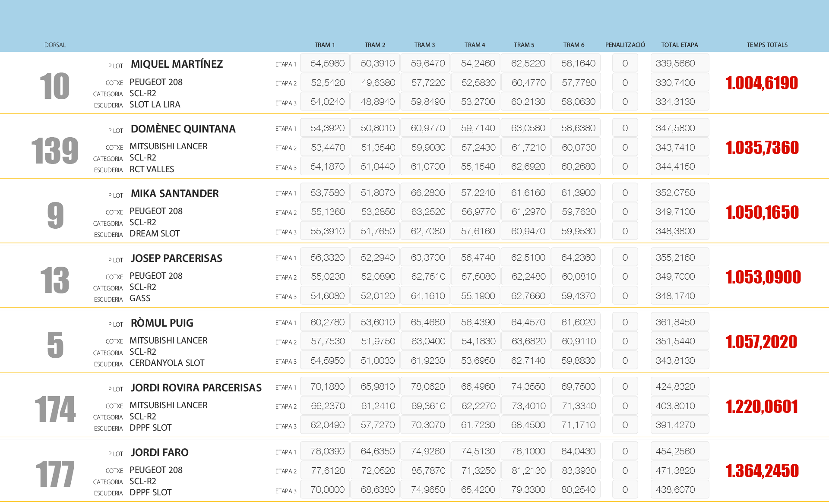Click total time 1.004,6190 in red
Screen dimensions: 829x504
(x=762, y=83)
